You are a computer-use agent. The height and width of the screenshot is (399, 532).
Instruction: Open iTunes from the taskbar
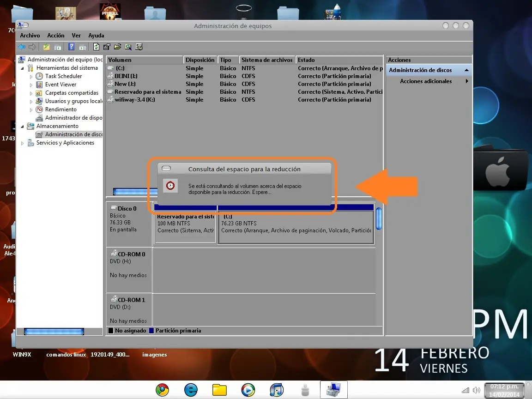(x=277, y=390)
